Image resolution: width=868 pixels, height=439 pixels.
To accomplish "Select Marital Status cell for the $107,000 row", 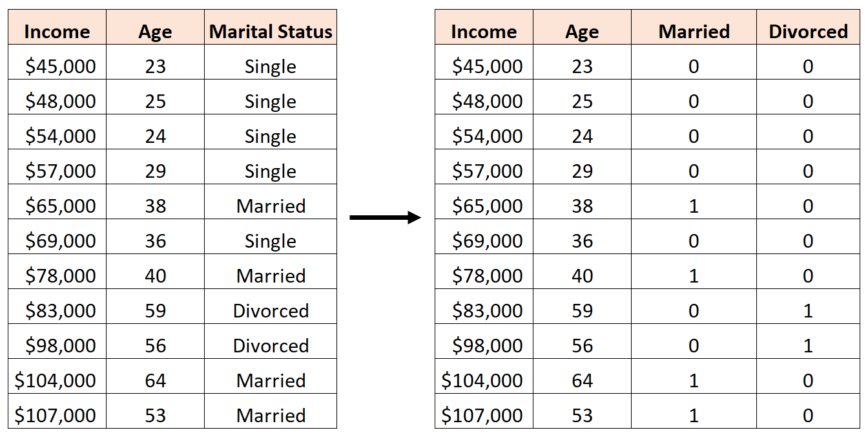I will point(271,415).
